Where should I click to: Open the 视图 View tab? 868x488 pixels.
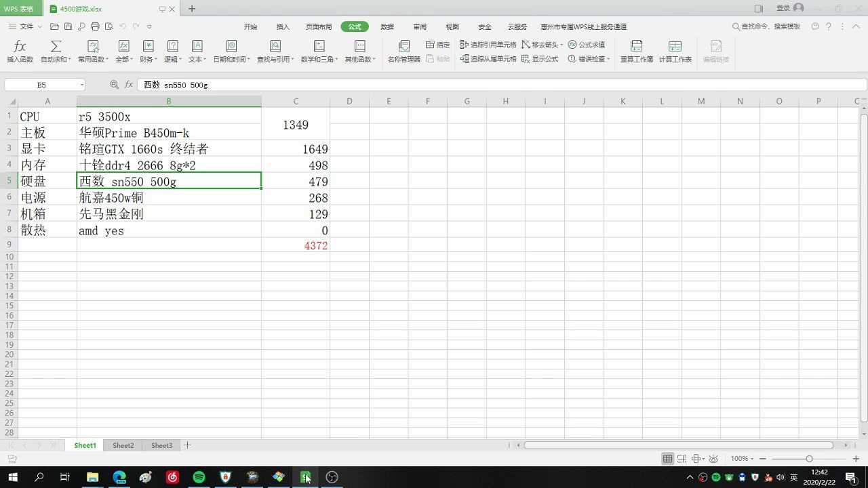pos(452,26)
